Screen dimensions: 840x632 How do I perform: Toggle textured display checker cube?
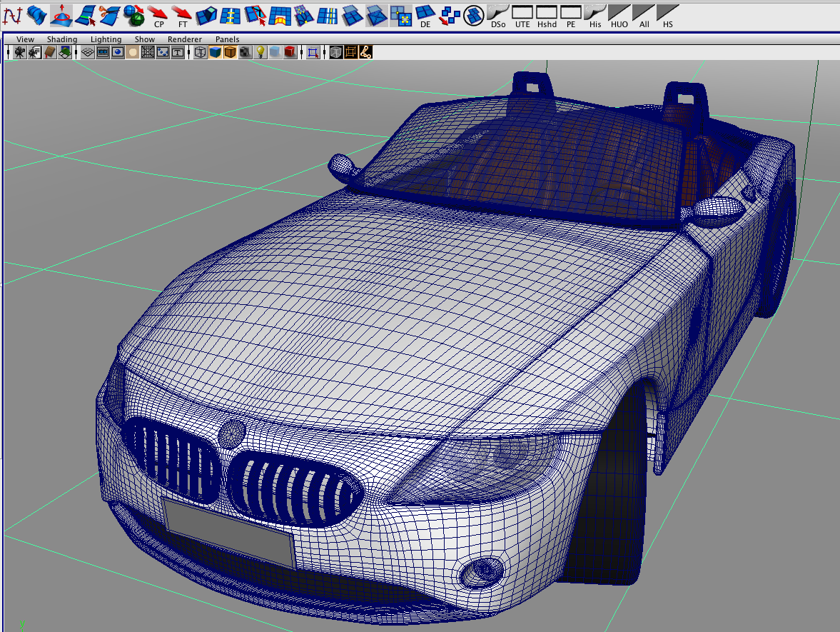[x=246, y=52]
